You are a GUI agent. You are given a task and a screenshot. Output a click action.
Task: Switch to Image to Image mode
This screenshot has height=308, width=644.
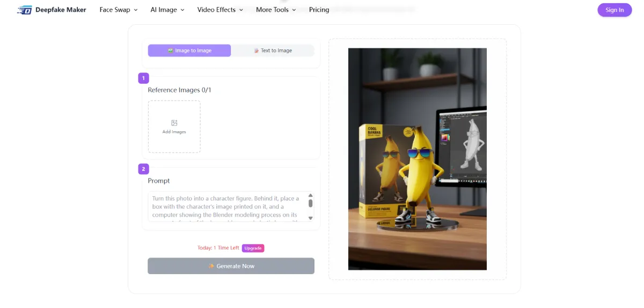click(189, 51)
